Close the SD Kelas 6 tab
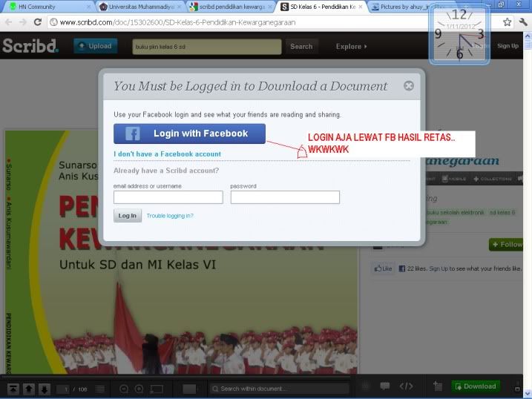 [361, 7]
